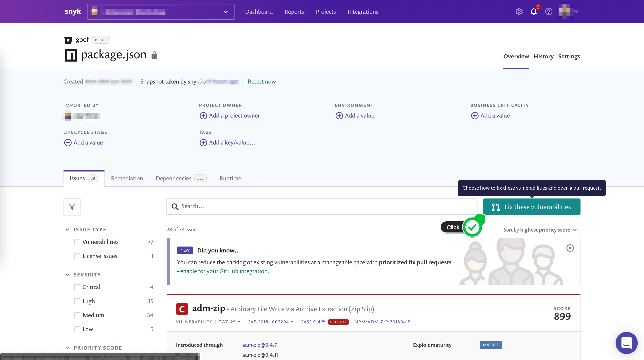Open the CVE-2018-1002204 external link
The image size is (644, 360).
[270, 322]
